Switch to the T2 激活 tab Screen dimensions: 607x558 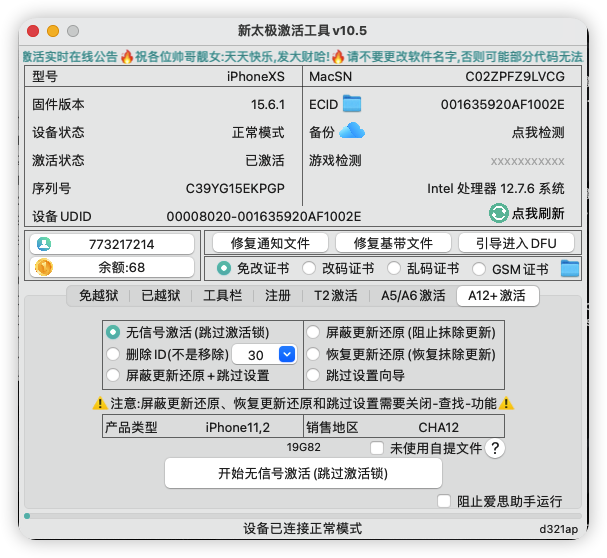click(x=336, y=295)
